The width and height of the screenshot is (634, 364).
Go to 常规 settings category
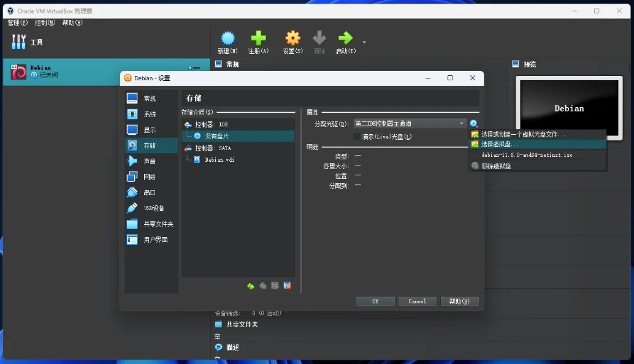click(x=151, y=99)
